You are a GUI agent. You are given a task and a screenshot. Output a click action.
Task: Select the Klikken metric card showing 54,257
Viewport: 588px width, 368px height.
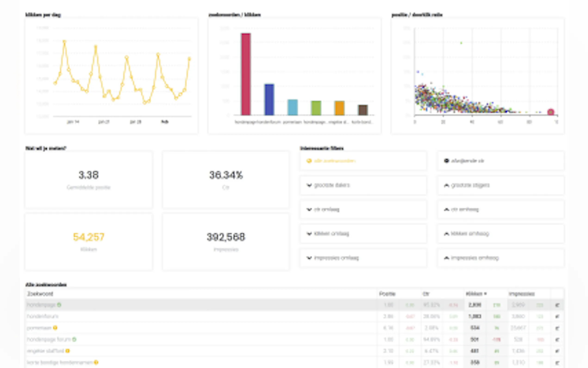pyautogui.click(x=89, y=241)
